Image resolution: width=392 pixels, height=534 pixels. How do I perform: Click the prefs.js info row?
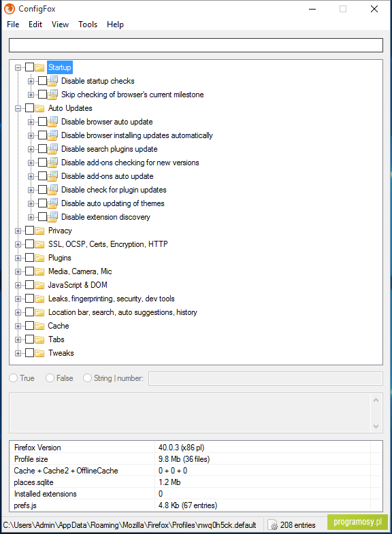(196, 505)
